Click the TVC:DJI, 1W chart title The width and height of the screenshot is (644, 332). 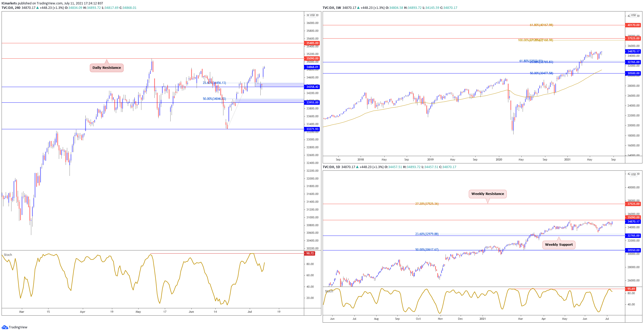(332, 8)
